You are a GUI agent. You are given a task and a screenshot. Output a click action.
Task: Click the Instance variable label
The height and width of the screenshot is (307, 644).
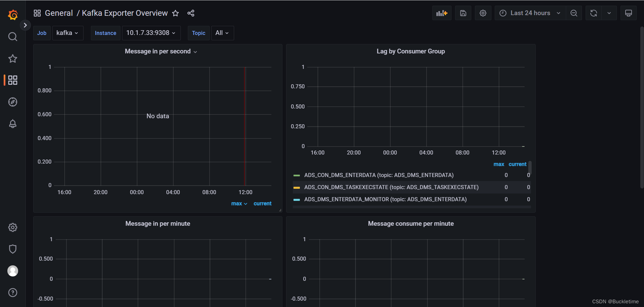pyautogui.click(x=105, y=33)
